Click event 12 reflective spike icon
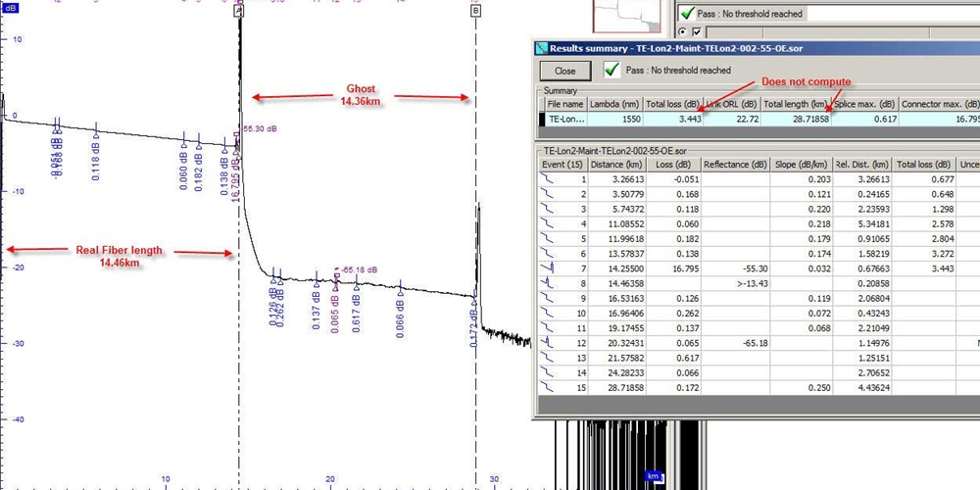 coord(547,343)
